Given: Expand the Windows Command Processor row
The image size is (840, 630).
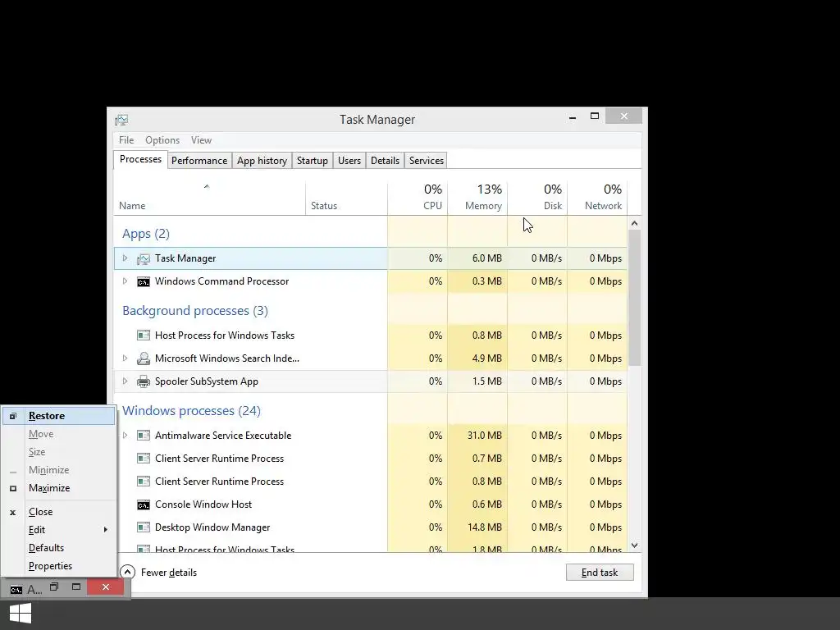Looking at the screenshot, I should (125, 281).
